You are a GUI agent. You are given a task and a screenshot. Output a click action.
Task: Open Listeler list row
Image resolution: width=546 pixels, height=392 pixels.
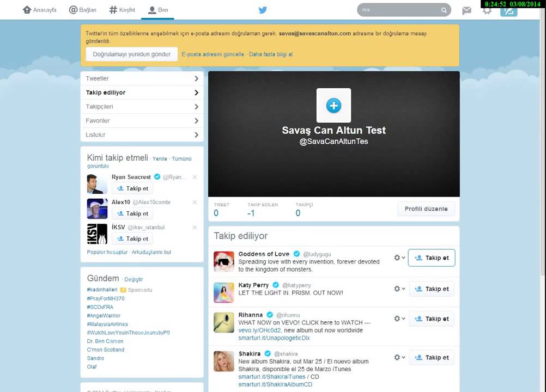pos(142,134)
